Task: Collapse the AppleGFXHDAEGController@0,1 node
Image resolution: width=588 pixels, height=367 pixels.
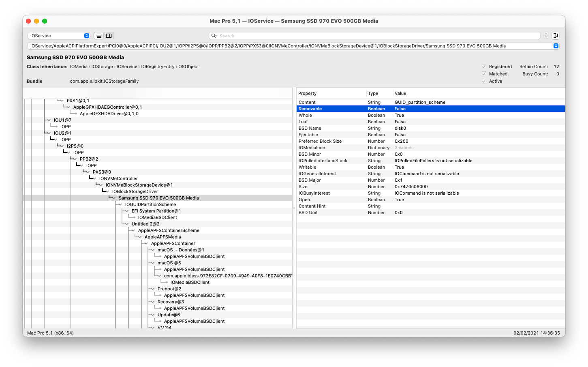Action: (68, 107)
